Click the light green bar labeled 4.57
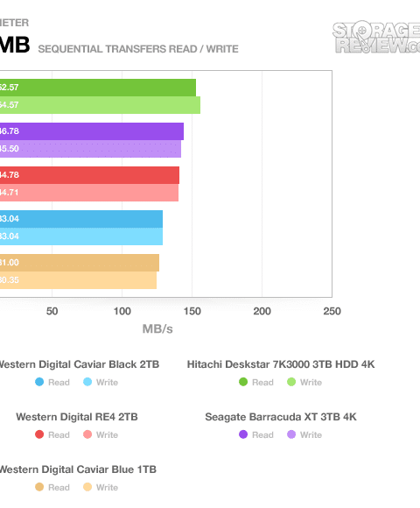The height and width of the screenshot is (508, 420). [100, 105]
